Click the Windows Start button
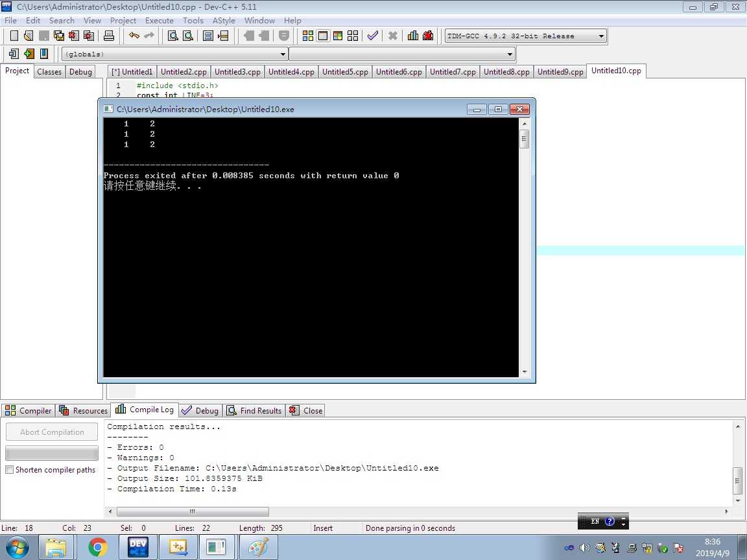747x560 pixels. (x=17, y=548)
